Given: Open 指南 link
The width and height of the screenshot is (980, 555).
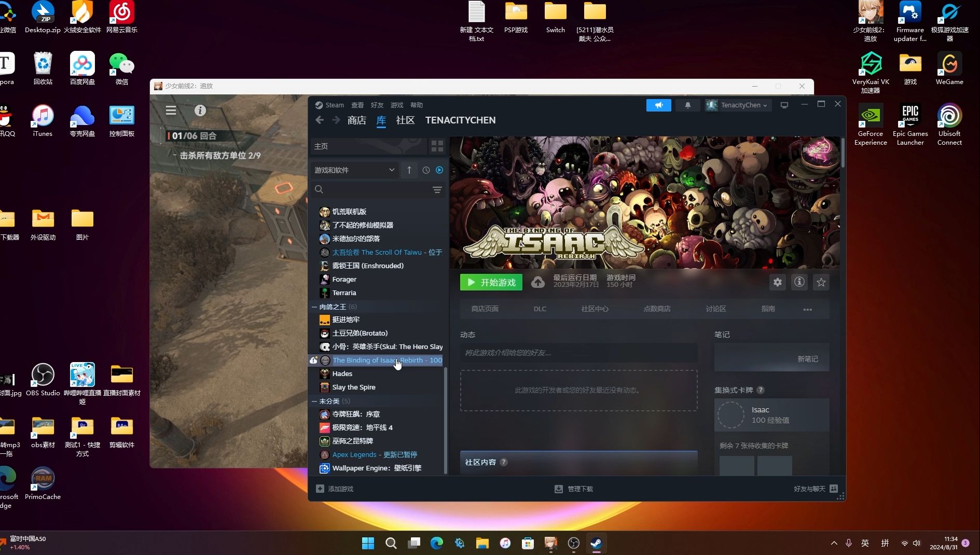Looking at the screenshot, I should [x=768, y=309].
